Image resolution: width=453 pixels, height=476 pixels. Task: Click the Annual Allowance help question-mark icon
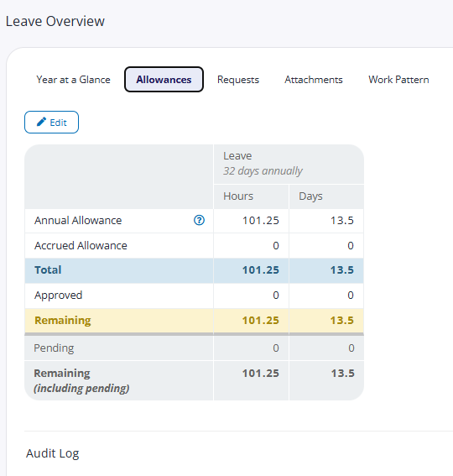click(x=199, y=220)
